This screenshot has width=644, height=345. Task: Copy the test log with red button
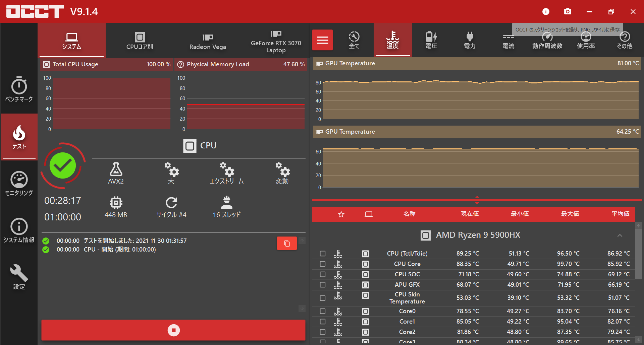pos(287,244)
